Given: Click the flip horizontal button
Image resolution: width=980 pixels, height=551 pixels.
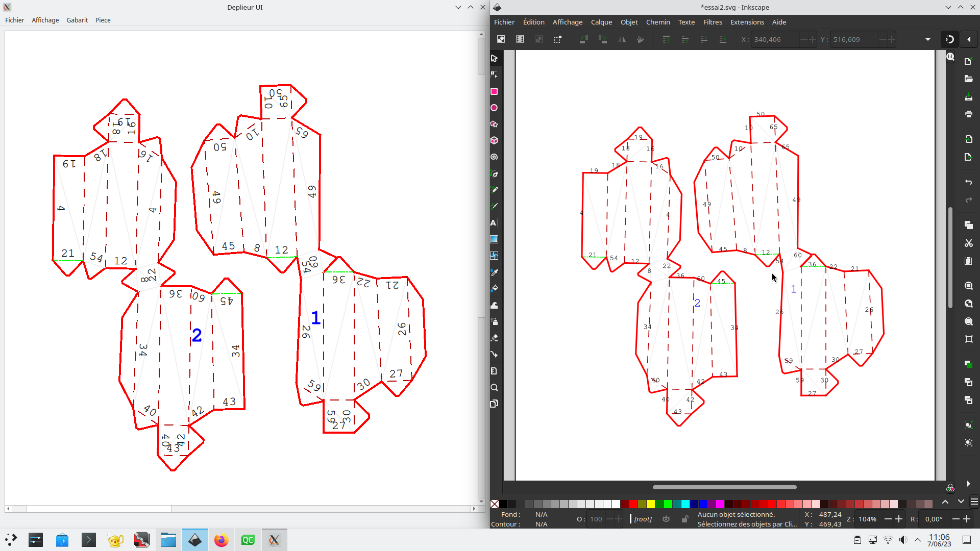Looking at the screenshot, I should (x=622, y=39).
